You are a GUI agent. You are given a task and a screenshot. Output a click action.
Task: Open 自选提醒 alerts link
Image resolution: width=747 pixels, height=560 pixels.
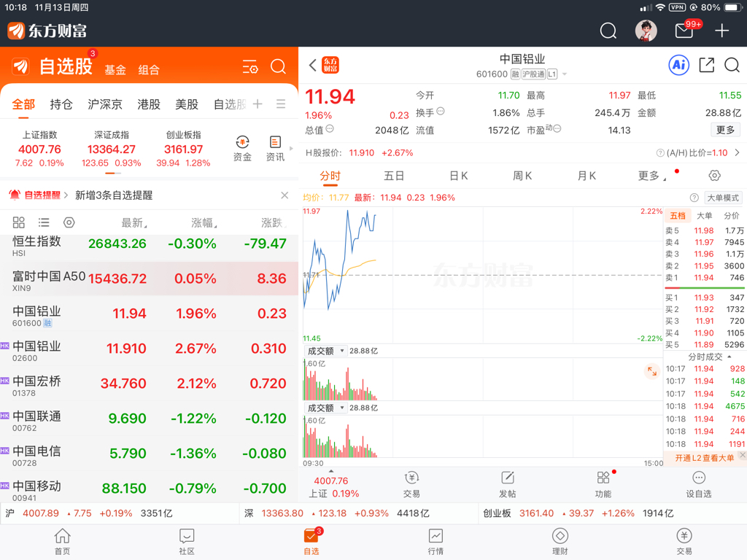click(x=38, y=195)
